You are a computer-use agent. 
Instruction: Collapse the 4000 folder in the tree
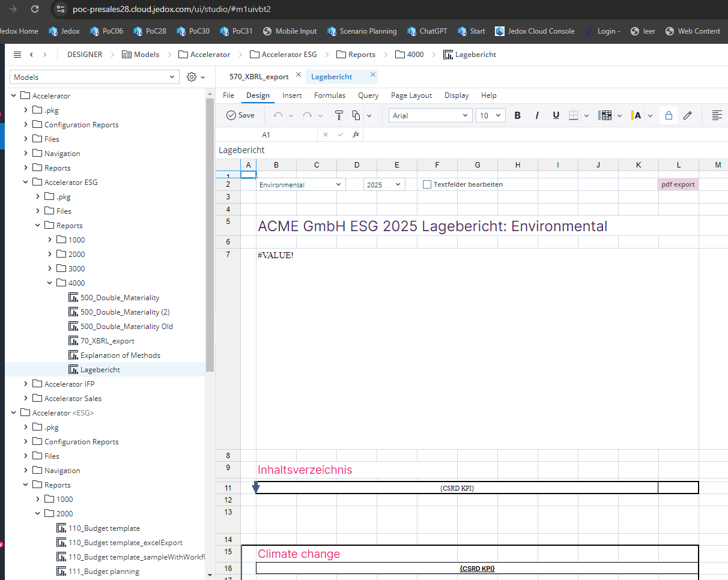click(x=50, y=283)
